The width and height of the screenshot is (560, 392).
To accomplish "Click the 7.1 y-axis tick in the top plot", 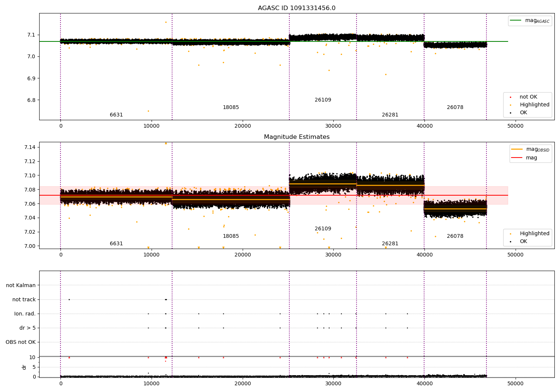I will tap(31, 35).
